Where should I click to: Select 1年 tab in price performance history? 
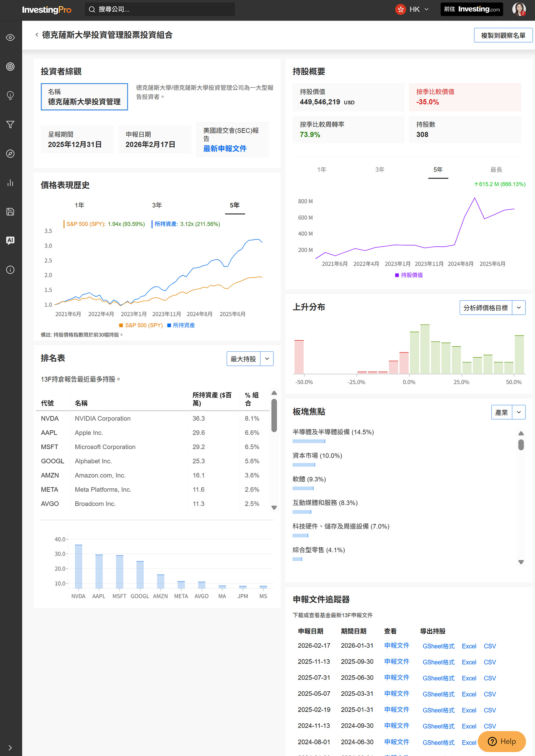tap(79, 205)
